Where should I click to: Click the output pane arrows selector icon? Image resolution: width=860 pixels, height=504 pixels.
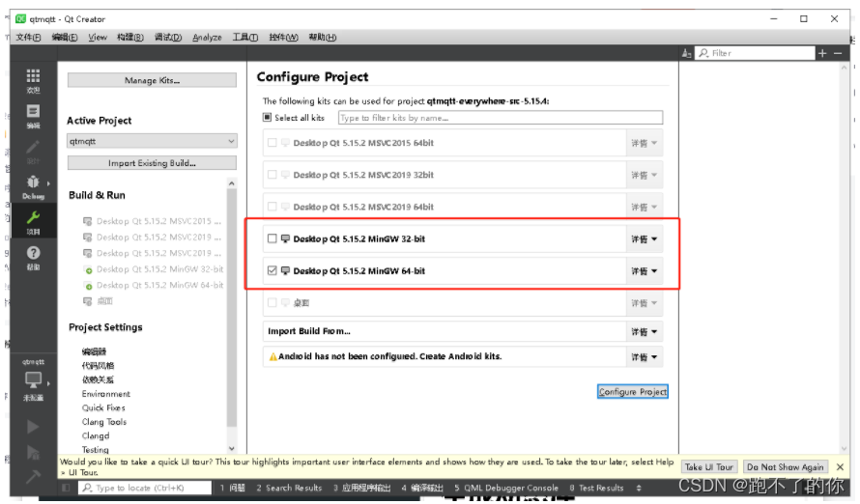639,488
